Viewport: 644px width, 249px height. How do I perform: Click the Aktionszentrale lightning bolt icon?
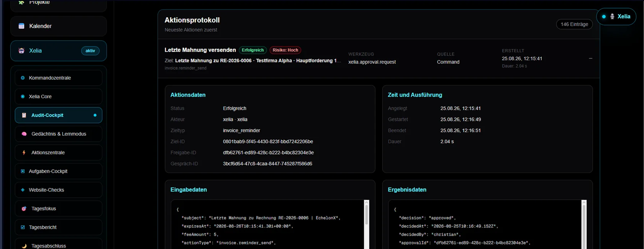pos(24,153)
